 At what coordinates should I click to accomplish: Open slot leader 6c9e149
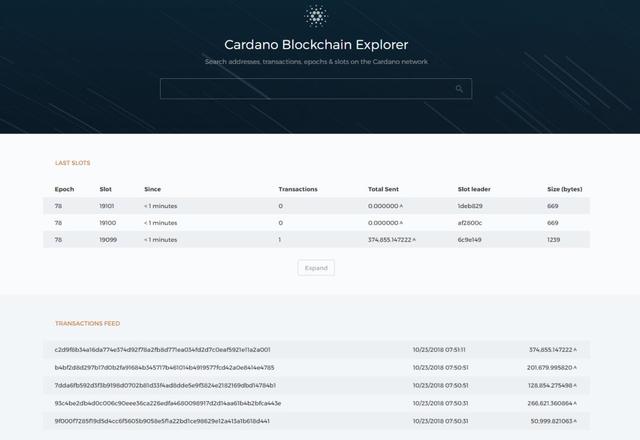pyautogui.click(x=469, y=240)
